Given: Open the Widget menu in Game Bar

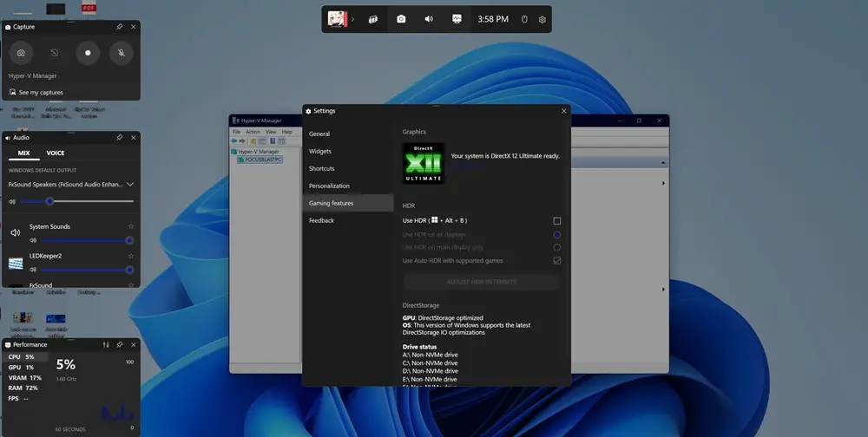Looking at the screenshot, I should [x=372, y=19].
